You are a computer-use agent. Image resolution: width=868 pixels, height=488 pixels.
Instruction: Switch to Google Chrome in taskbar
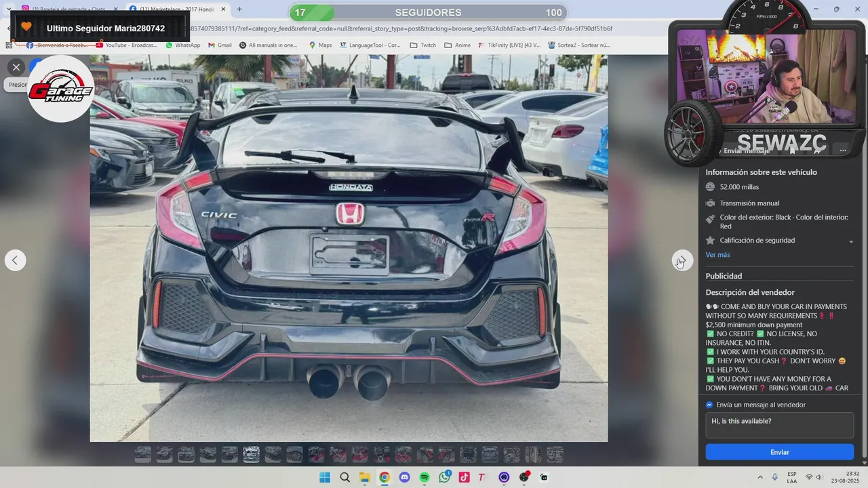click(384, 477)
